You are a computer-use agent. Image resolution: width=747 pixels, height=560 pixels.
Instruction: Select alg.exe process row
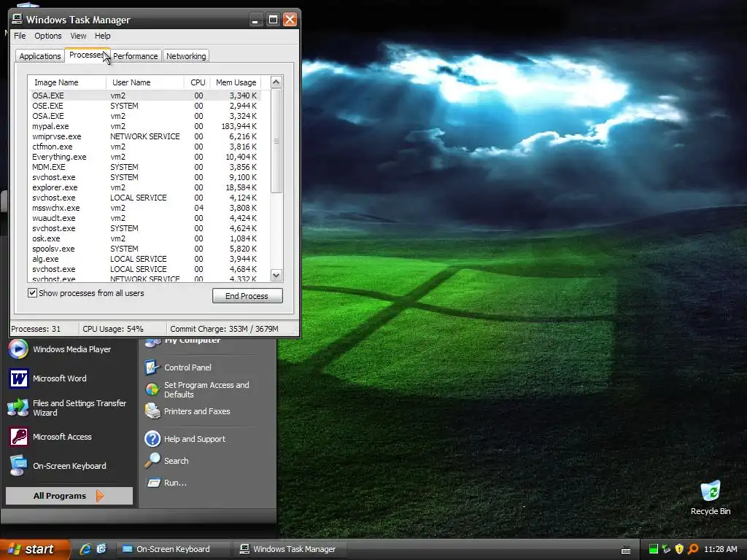pos(145,259)
